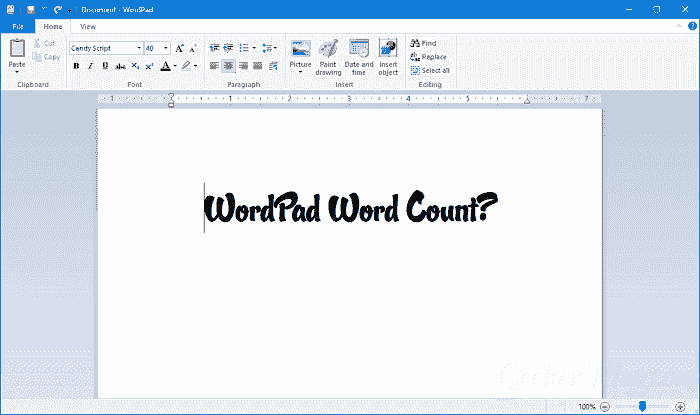Open highlight color palette arrow
Viewport: 700px width, 415px height.
coord(196,66)
